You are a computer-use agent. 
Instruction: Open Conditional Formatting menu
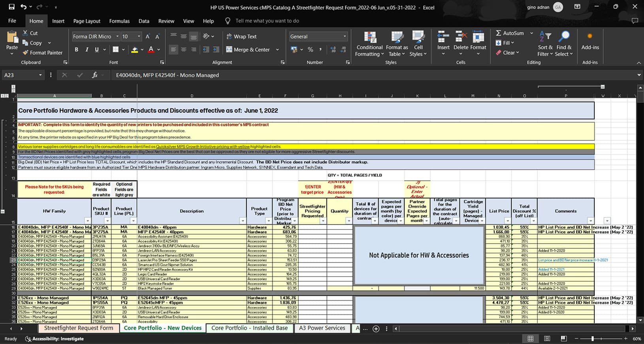[x=370, y=44]
